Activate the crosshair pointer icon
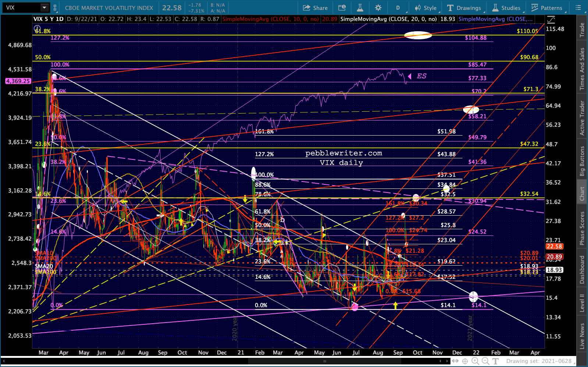 [465, 361]
